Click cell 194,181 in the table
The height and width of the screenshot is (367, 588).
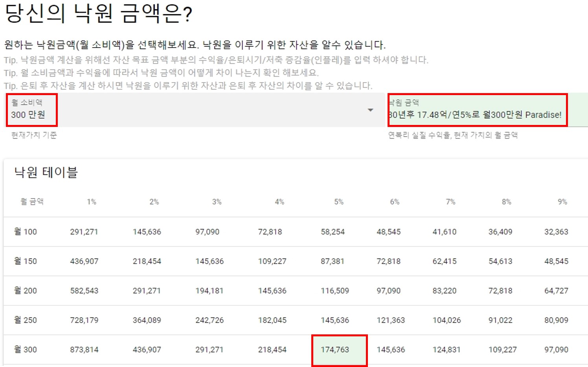pos(209,291)
